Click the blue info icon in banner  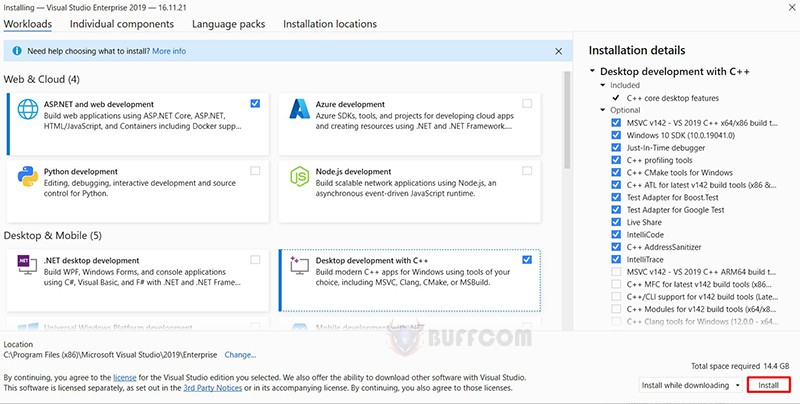click(17, 51)
